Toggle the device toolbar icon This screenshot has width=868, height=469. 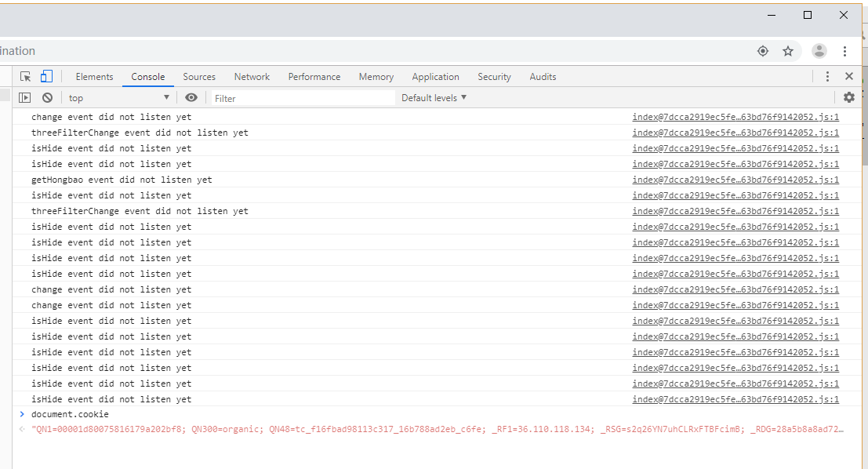pyautogui.click(x=46, y=76)
